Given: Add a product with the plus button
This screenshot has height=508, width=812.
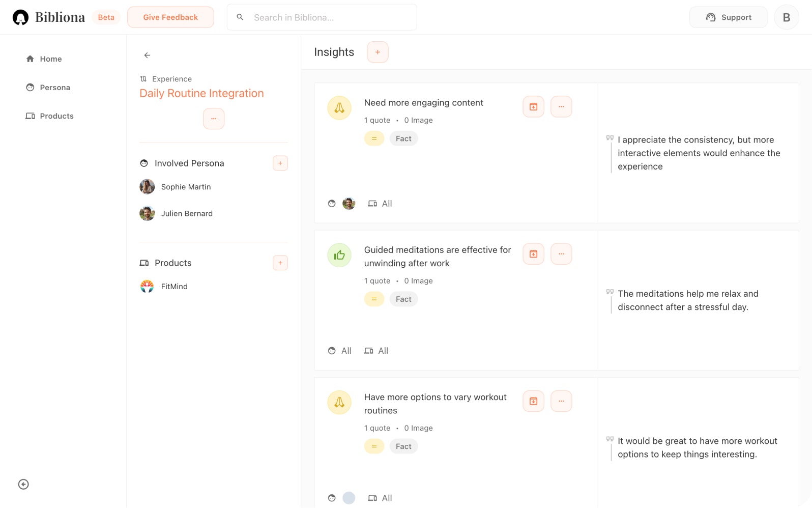Looking at the screenshot, I should (280, 263).
